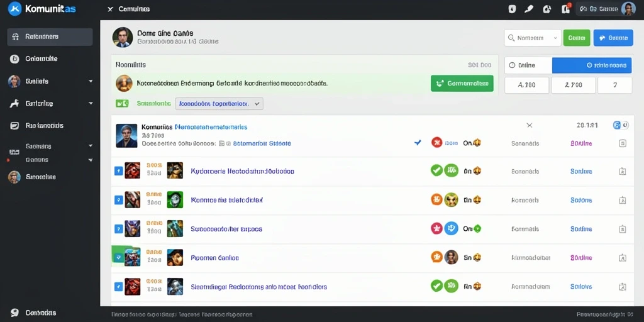This screenshot has height=322, width=644.
Task: Open the blue-text dropdown below the notification banner
Action: (x=219, y=104)
